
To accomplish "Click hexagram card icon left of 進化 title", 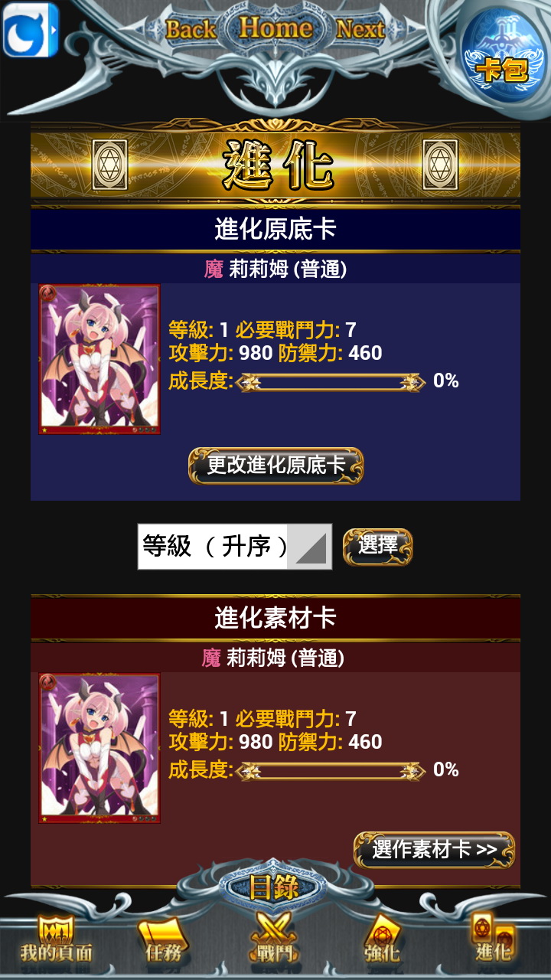I will 109,165.
